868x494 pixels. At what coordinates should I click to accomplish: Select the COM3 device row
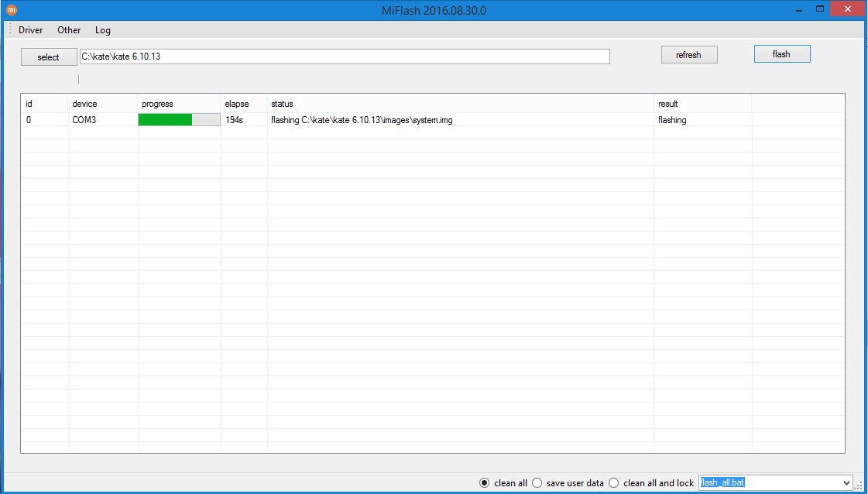[84, 120]
